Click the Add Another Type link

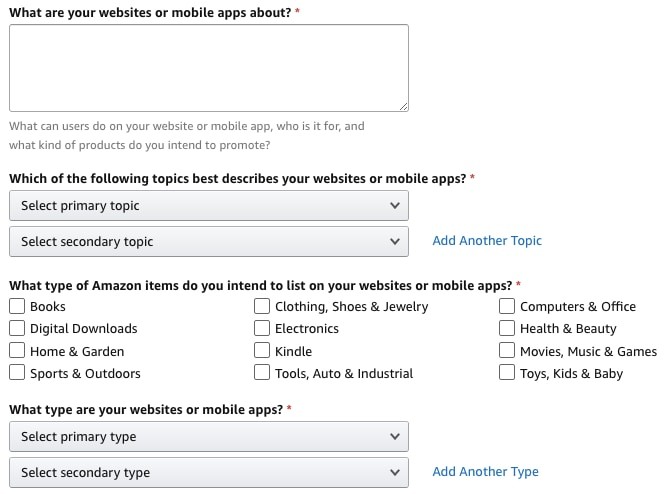point(485,472)
